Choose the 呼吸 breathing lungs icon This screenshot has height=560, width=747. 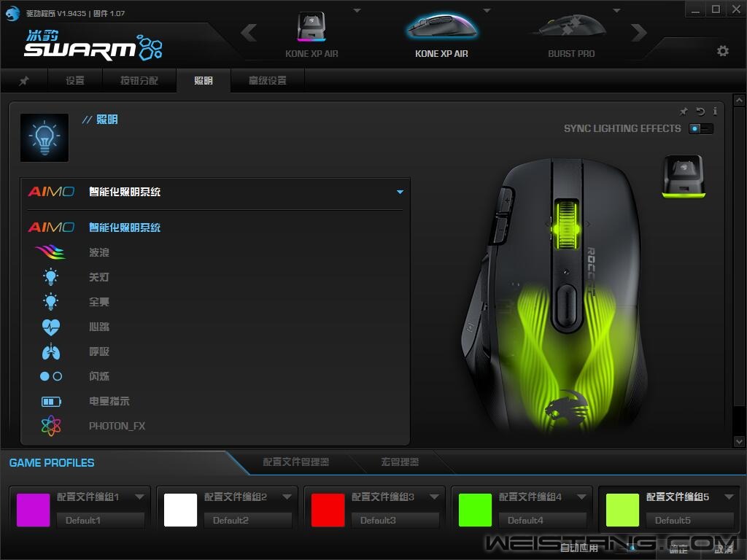50,352
